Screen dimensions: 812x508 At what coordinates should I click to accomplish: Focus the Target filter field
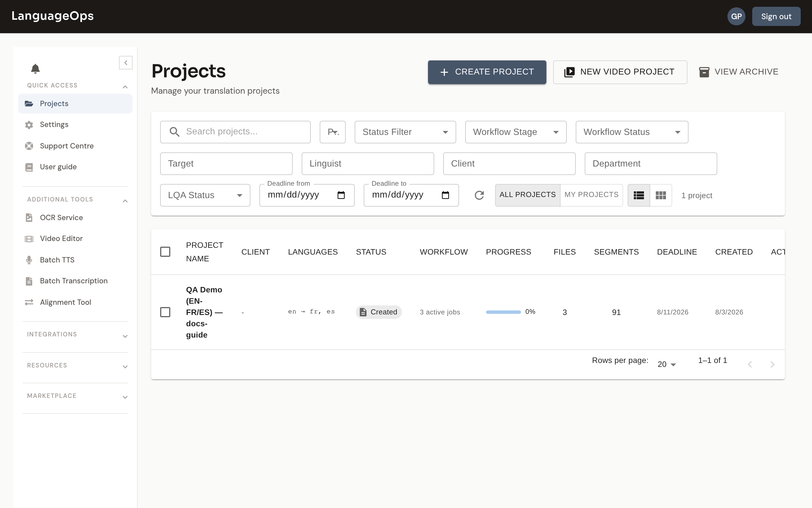(x=226, y=164)
